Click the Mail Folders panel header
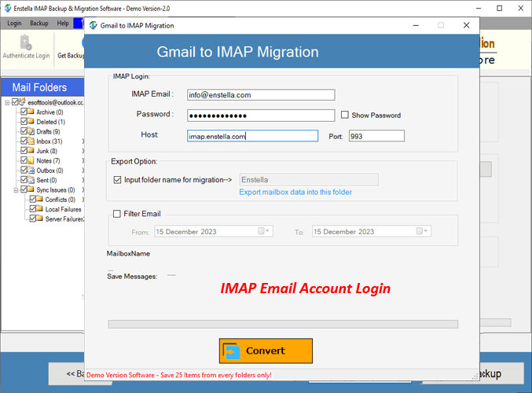The image size is (532, 393). click(x=42, y=87)
